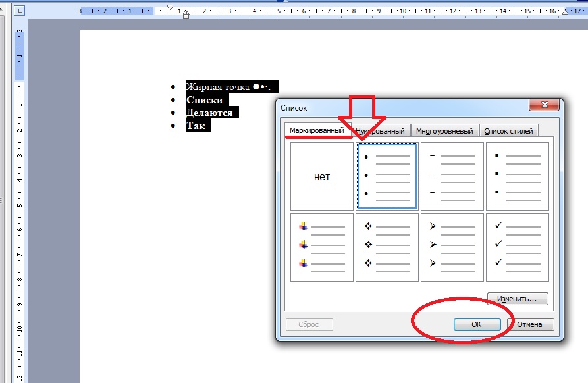Image resolution: width=588 pixels, height=383 pixels.
Task: Open the Нумерованный tab
Action: click(380, 131)
